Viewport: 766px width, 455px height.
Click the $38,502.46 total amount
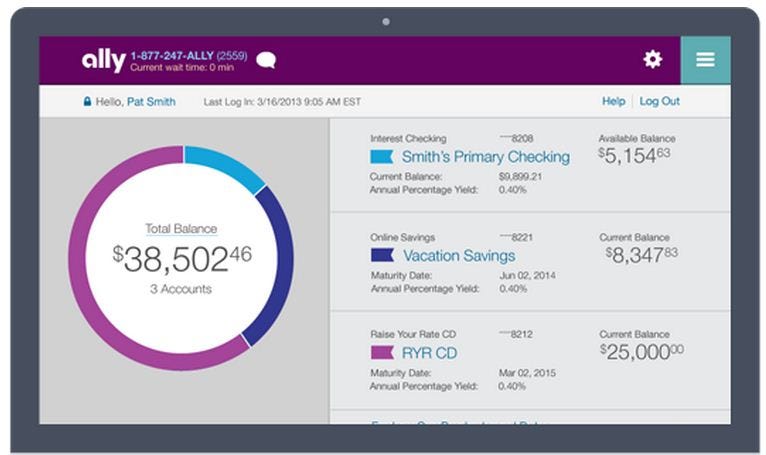(x=182, y=259)
